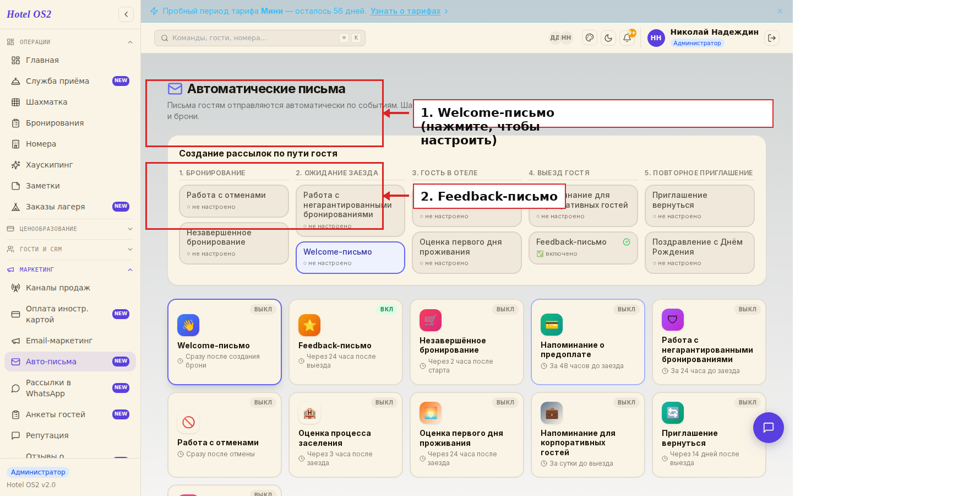The image size is (980, 496).
Task: Open Анкеты гостей in the sidebar
Action: (70, 414)
